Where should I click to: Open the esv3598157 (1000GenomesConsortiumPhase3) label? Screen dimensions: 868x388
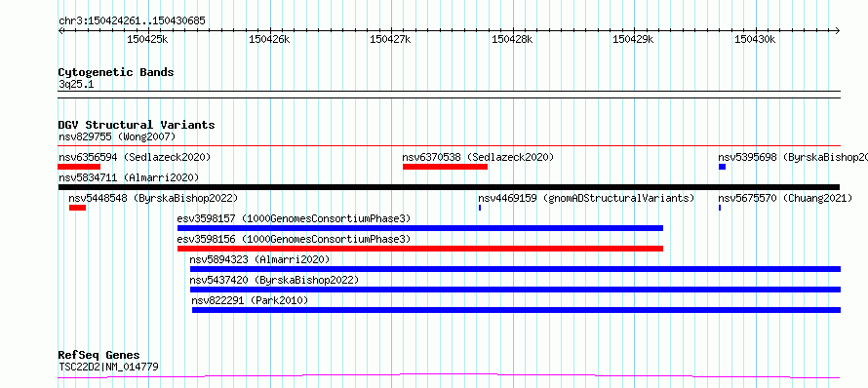tap(294, 218)
